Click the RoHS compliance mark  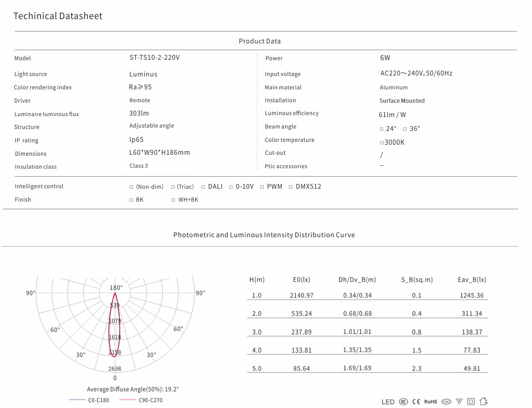pos(431,402)
